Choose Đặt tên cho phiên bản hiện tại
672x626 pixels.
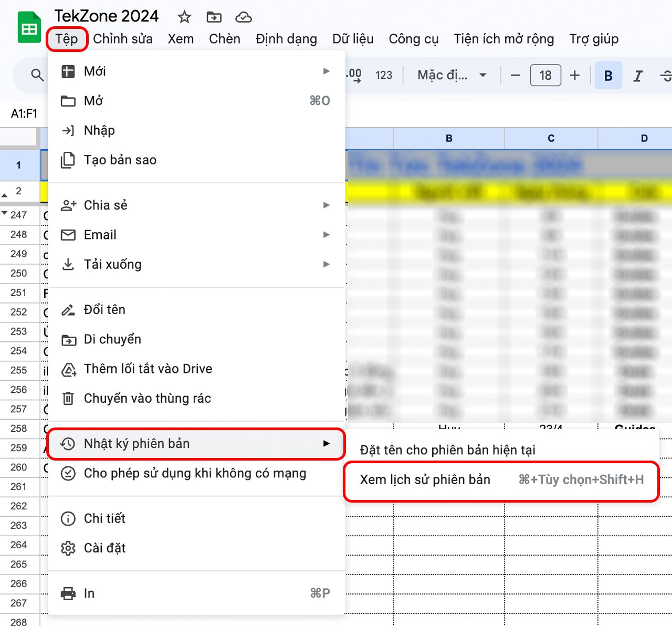point(501,450)
